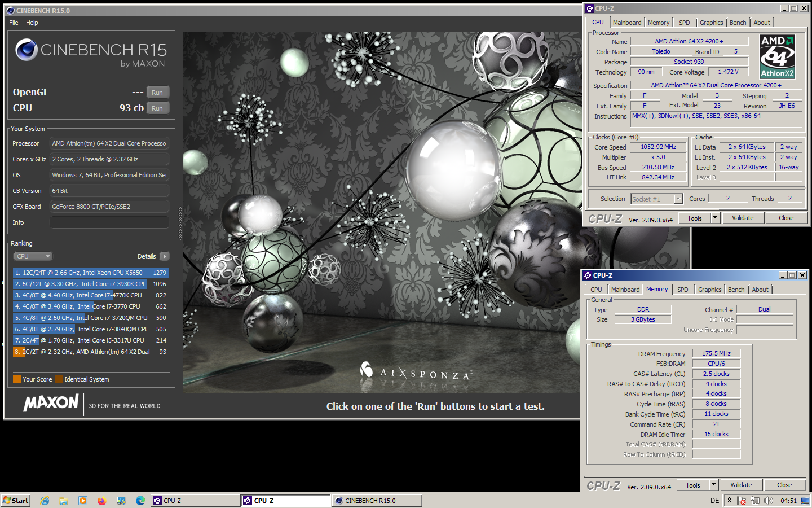Switch to CINEBENCH R15.0 taskbar button
The height and width of the screenshot is (508, 812).
[377, 501]
